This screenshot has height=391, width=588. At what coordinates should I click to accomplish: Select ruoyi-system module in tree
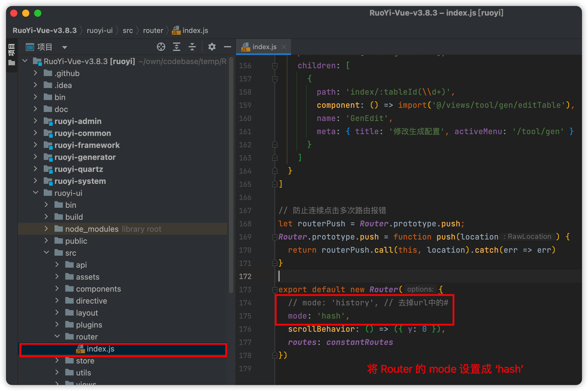click(x=80, y=181)
